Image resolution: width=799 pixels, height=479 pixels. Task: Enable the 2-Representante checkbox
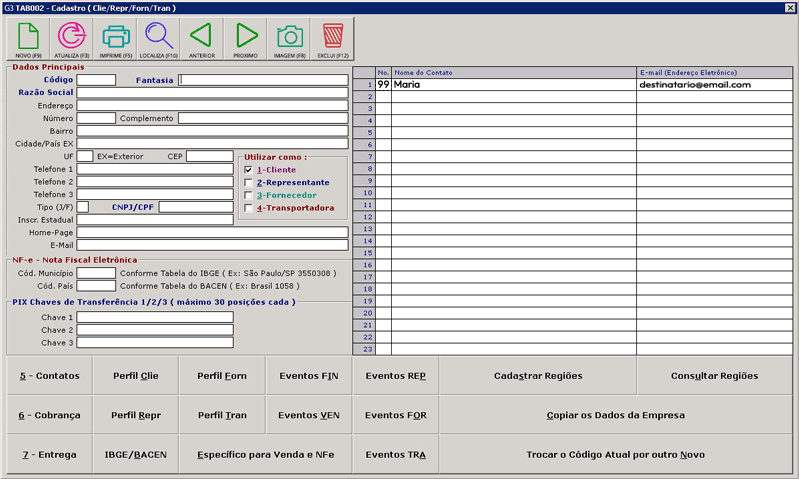pyautogui.click(x=249, y=184)
